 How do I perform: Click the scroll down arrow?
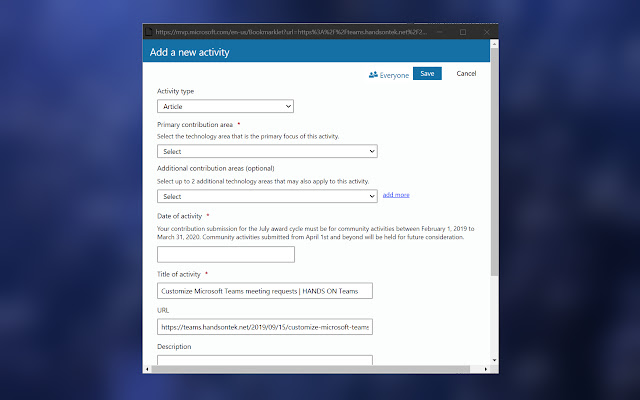(x=494, y=360)
